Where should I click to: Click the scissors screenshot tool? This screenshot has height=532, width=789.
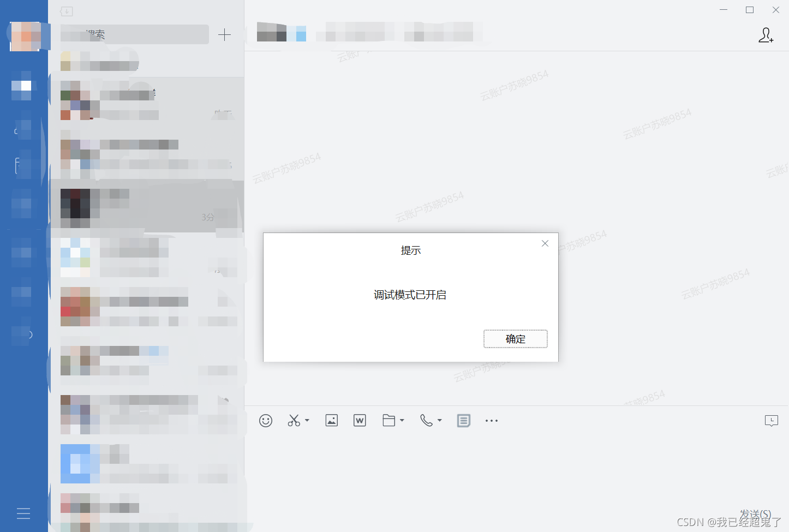294,421
